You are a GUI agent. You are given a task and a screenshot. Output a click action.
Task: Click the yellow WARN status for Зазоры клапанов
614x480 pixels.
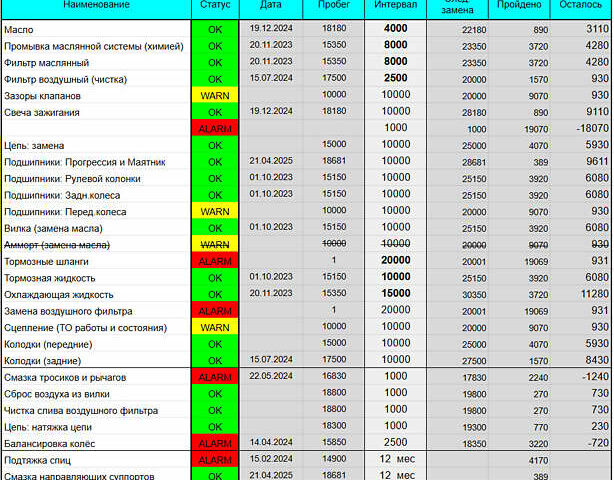coord(215,95)
